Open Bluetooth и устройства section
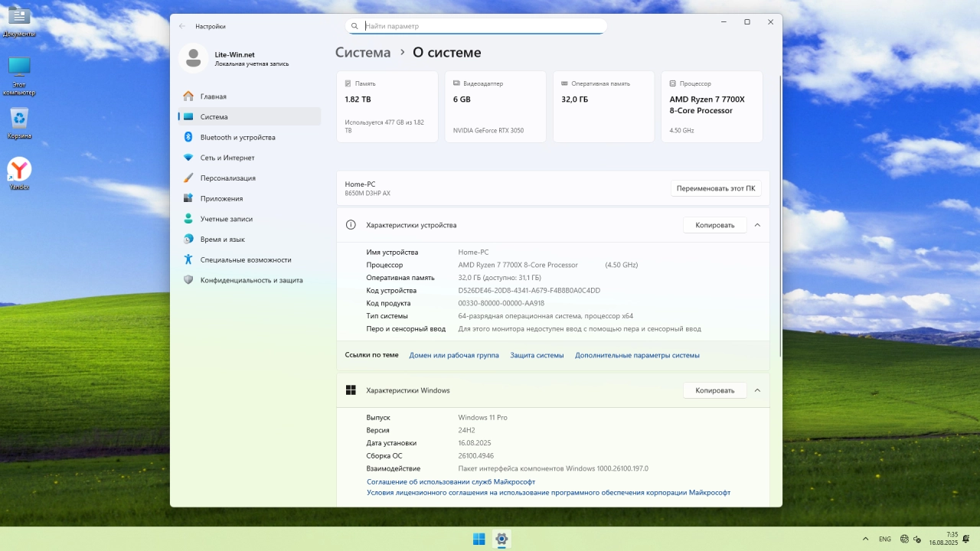This screenshot has width=980, height=551. coord(250,137)
